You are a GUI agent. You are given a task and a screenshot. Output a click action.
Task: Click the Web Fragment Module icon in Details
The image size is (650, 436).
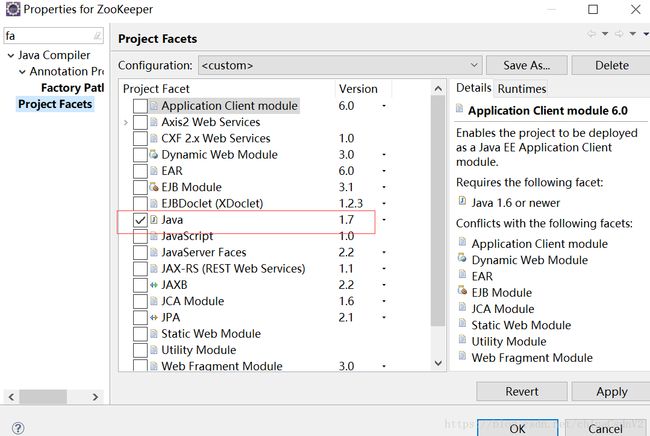tap(462, 356)
